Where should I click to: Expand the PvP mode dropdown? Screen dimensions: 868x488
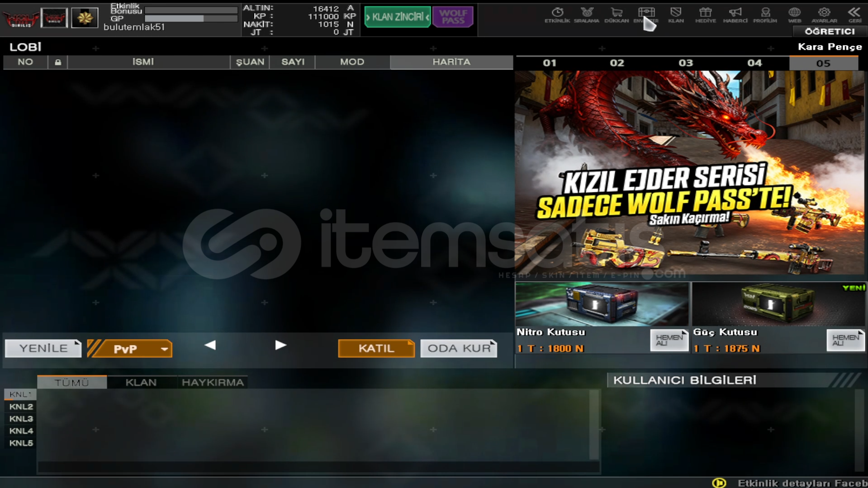pyautogui.click(x=164, y=349)
